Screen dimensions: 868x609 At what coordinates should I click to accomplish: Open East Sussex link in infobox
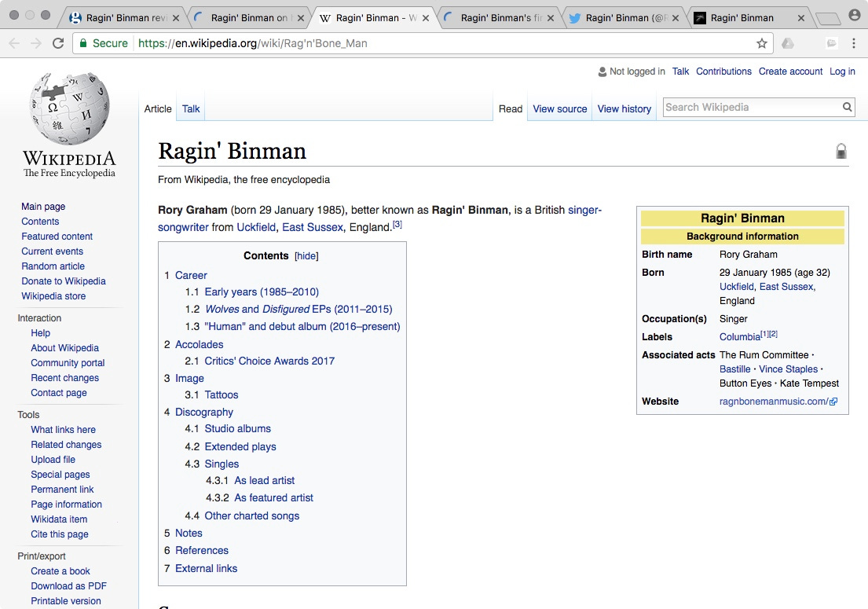[786, 286]
